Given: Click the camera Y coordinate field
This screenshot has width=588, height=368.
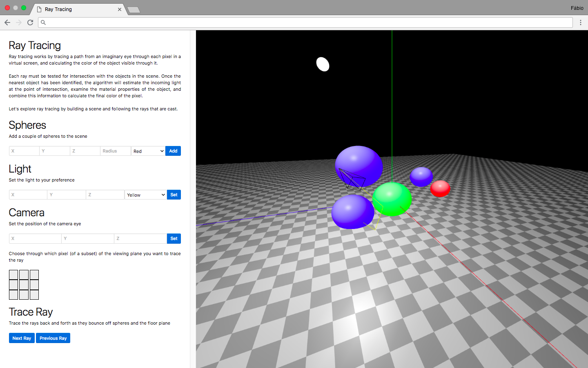Looking at the screenshot, I should [x=88, y=238].
